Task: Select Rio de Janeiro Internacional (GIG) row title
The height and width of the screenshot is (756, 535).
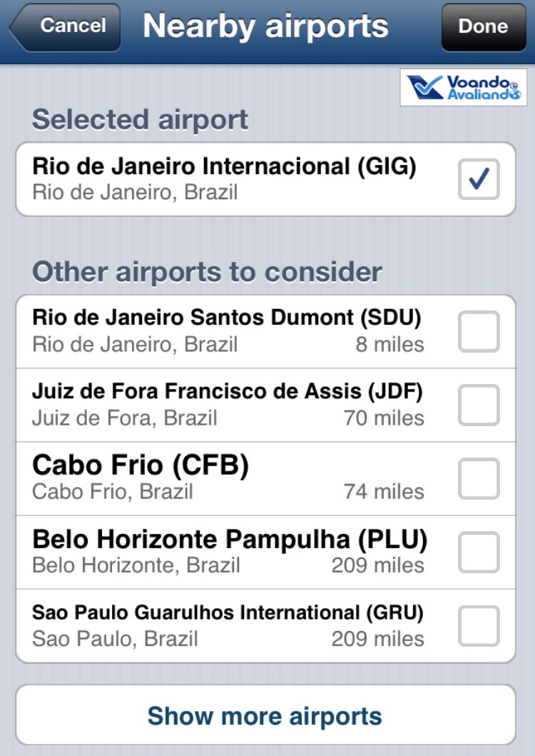Action: [x=224, y=166]
